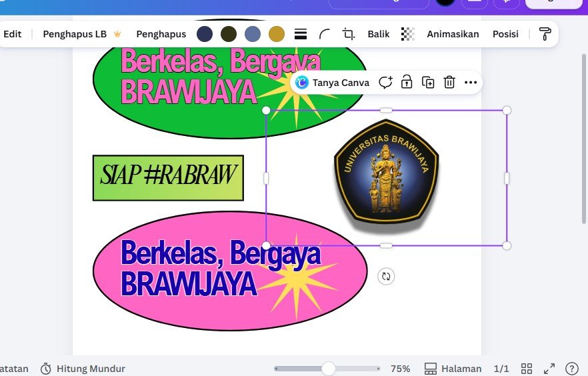Open the help question mark icon

coord(572,369)
